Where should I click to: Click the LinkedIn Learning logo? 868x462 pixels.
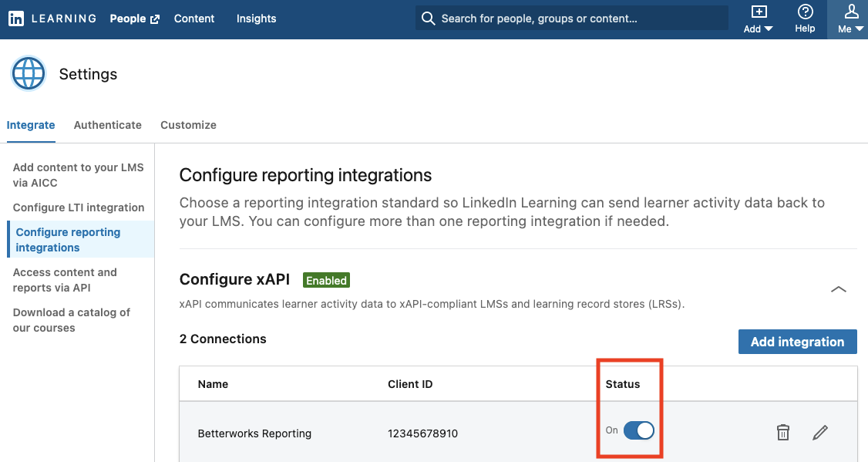[x=16, y=18]
